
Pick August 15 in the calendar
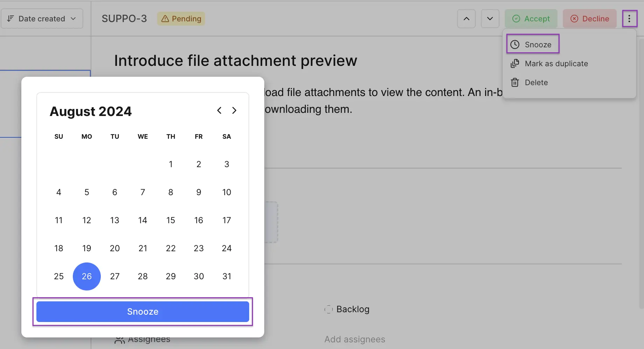tap(171, 220)
